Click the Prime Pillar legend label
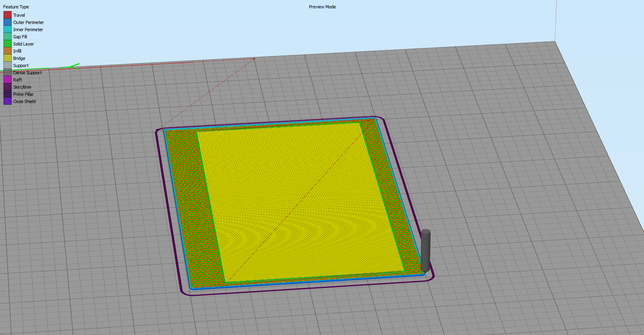The width and height of the screenshot is (644, 335). point(23,94)
